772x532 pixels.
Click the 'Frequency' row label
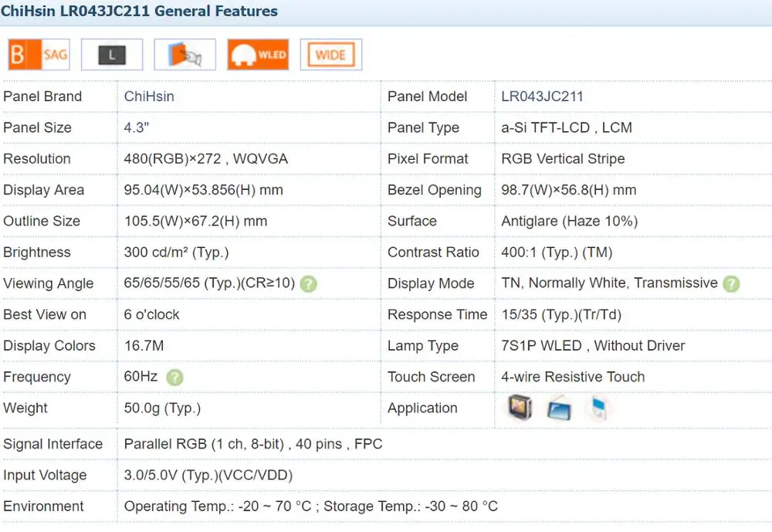click(37, 377)
